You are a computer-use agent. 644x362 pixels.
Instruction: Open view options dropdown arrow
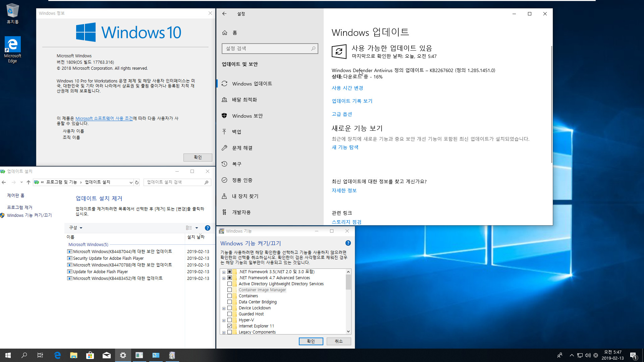point(197,228)
